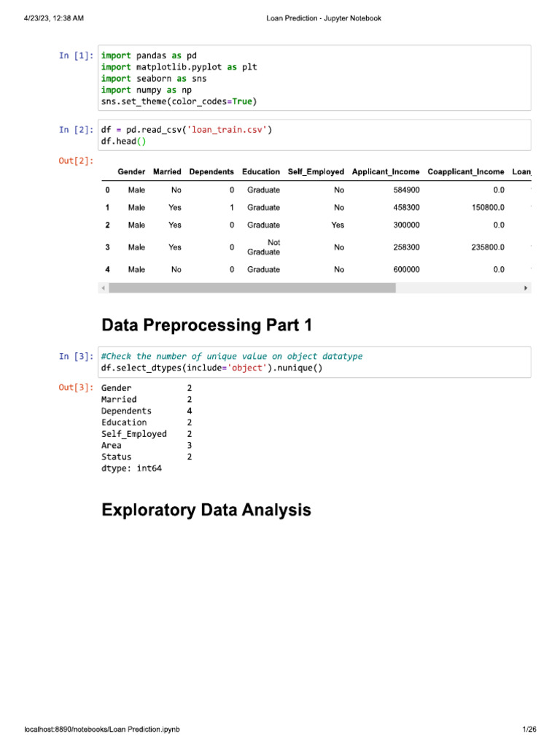This screenshot has width=560, height=747.
Task: Click the In [1] cell prompt
Action: tap(76, 55)
